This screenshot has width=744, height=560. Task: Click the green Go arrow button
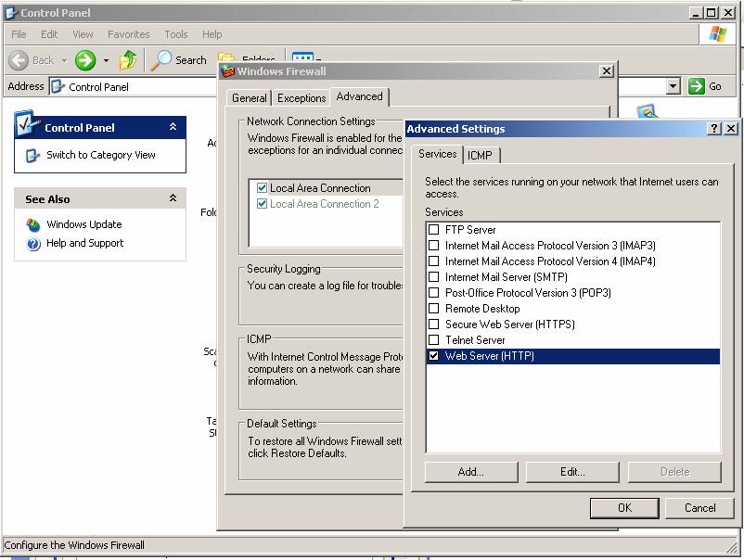point(696,86)
